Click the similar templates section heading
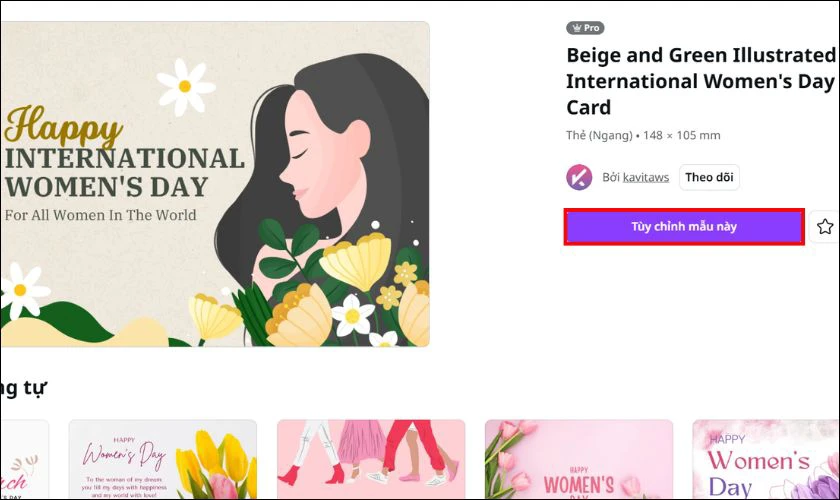This screenshot has width=840, height=500. coord(23,387)
